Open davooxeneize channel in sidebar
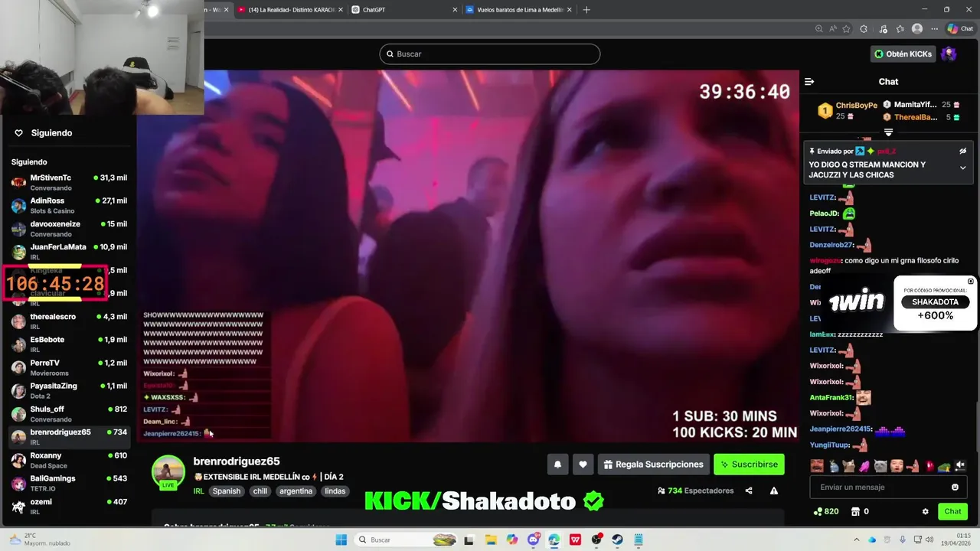Screen dimensions: 980x551 (69, 229)
